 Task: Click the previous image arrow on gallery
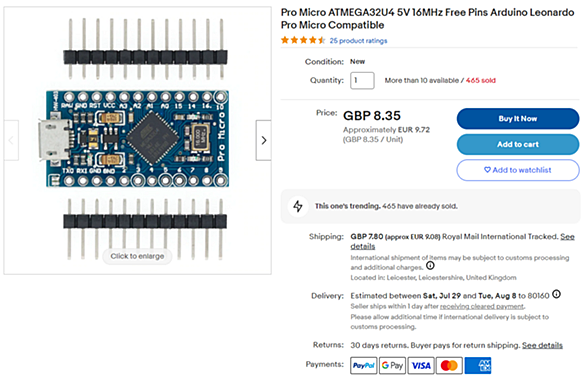[x=11, y=140]
